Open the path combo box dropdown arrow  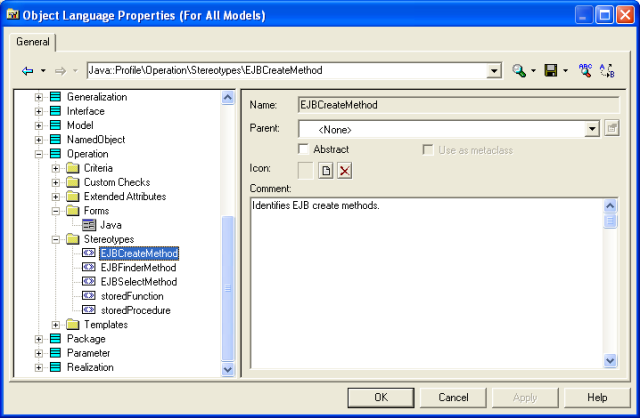494,71
